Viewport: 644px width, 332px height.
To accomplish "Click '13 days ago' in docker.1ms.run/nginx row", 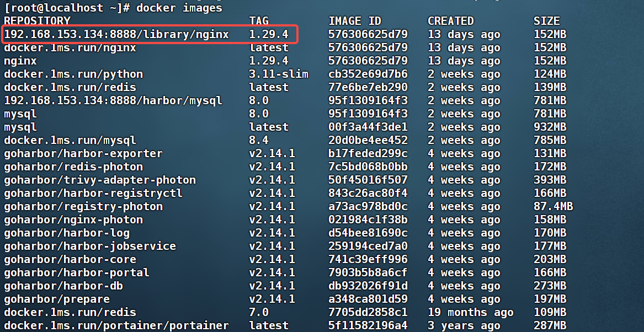I will [464, 48].
